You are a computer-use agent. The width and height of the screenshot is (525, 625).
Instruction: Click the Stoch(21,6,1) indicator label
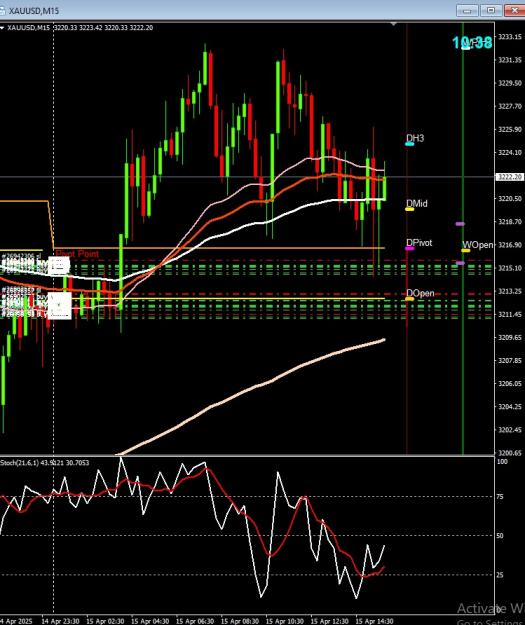(45, 462)
